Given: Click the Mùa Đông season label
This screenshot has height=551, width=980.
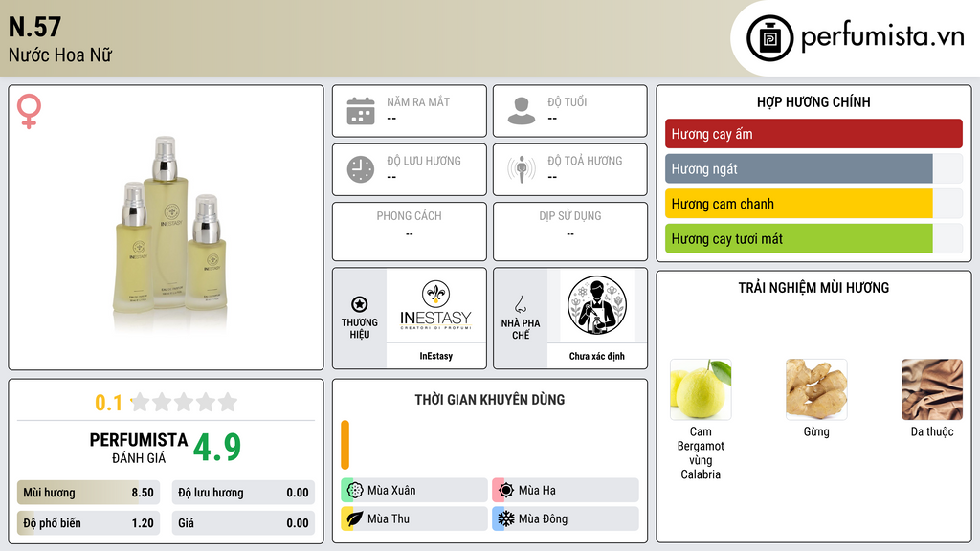Looking at the screenshot, I should click(543, 518).
